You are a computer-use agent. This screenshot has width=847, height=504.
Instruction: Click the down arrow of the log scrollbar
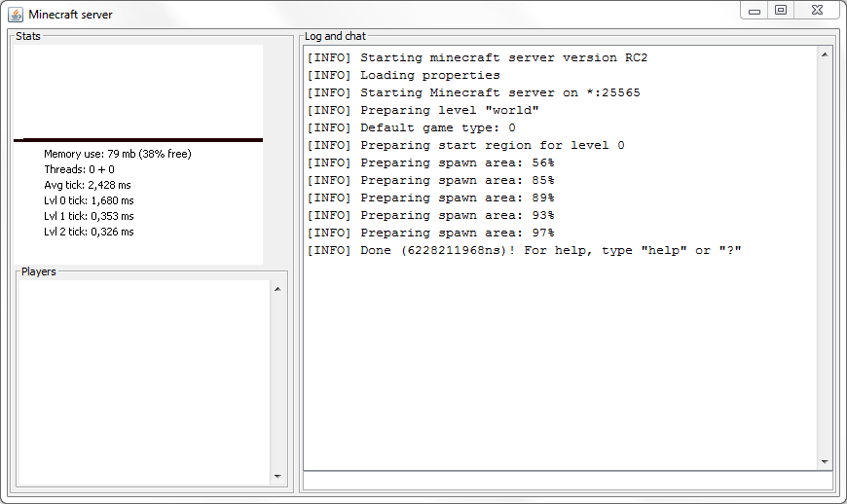[x=825, y=462]
